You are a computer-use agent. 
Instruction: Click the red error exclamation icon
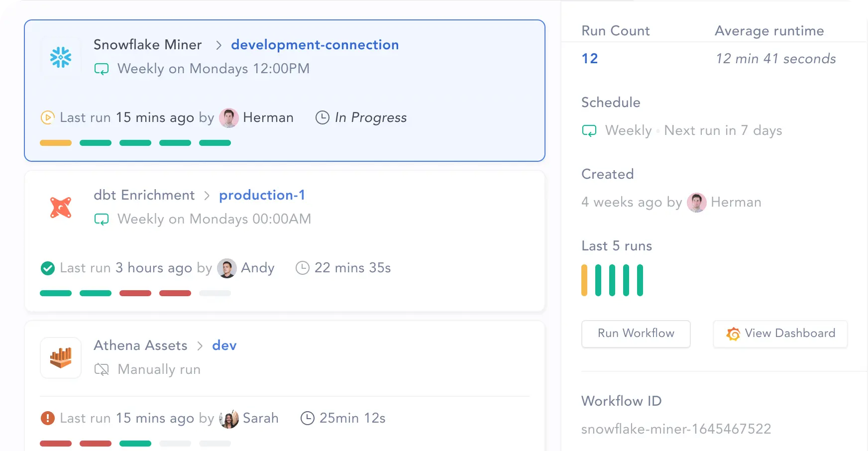tap(47, 418)
